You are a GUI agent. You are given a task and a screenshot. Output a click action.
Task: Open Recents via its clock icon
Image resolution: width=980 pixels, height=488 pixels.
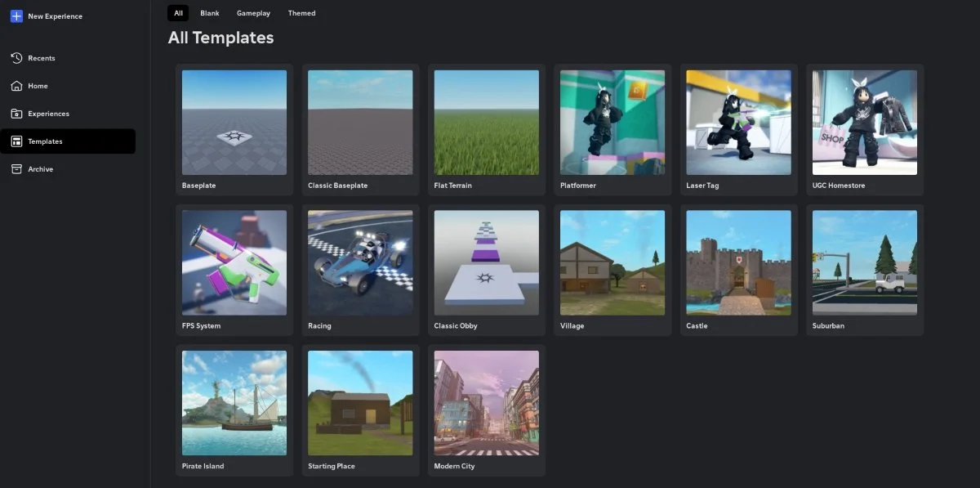click(x=16, y=58)
